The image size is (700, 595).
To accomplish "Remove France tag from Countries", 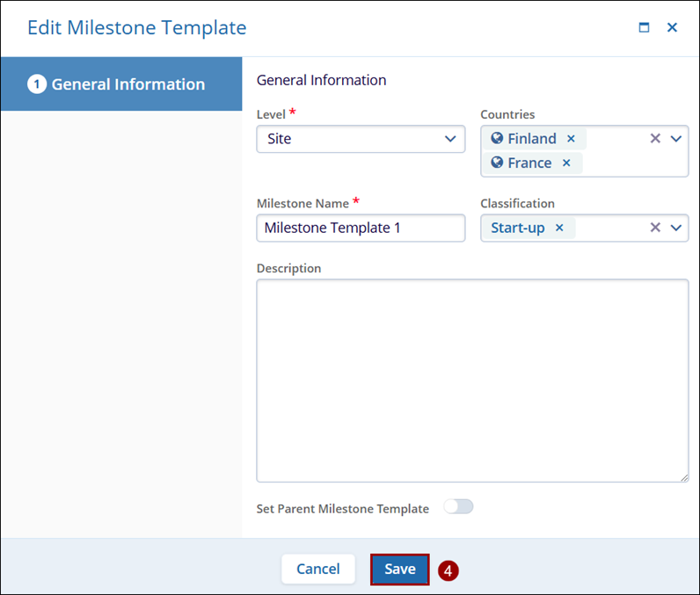I will point(566,163).
